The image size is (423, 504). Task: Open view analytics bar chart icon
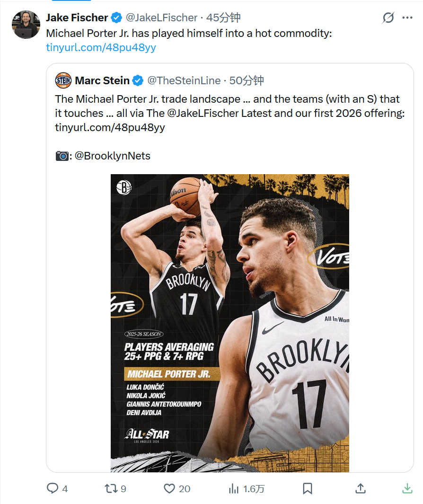pyautogui.click(x=234, y=488)
